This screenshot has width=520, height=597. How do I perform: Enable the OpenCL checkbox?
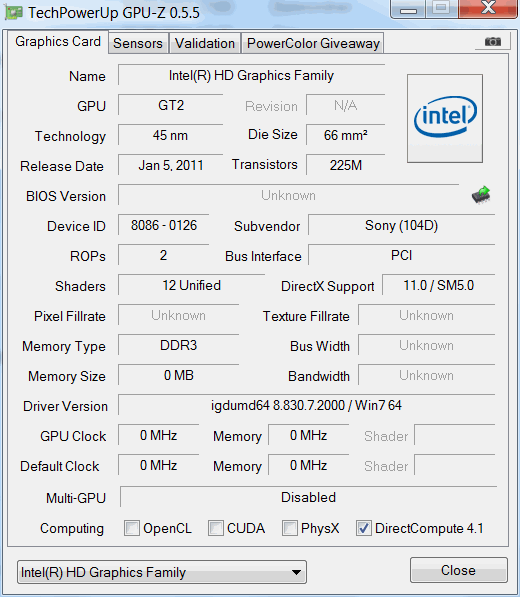132,528
